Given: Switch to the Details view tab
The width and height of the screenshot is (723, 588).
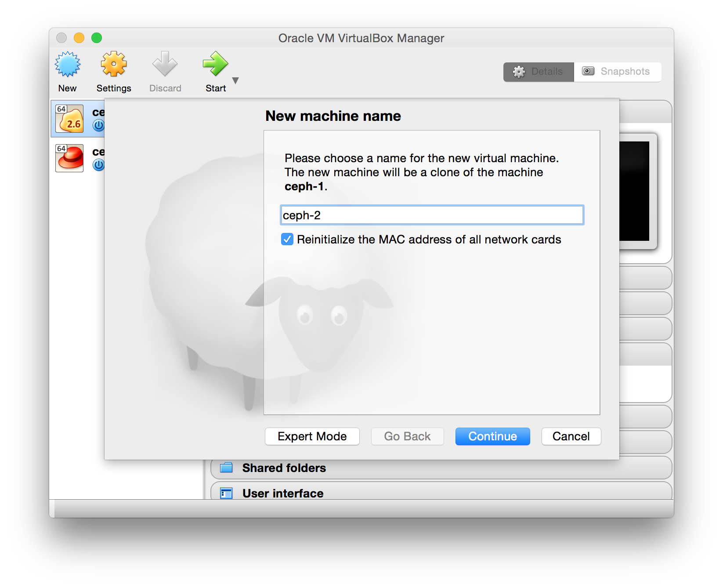Looking at the screenshot, I should [x=539, y=72].
